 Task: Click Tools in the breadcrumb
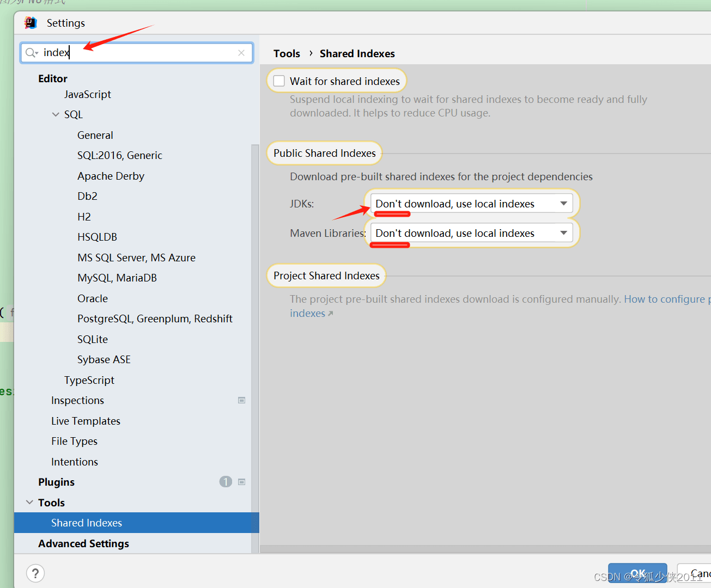[x=287, y=53]
